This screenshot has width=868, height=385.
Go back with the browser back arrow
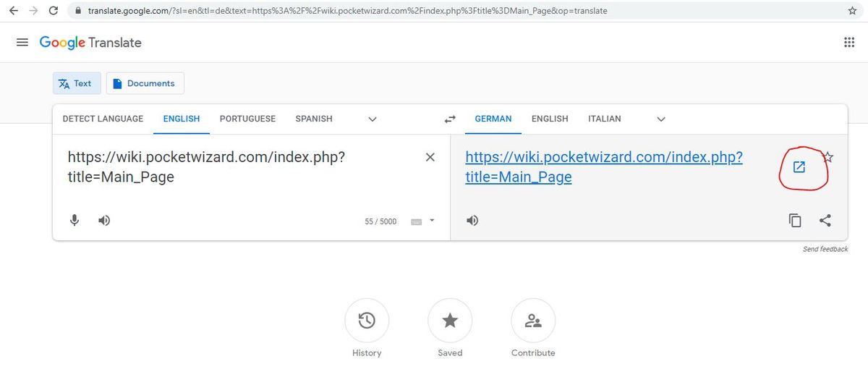(14, 11)
